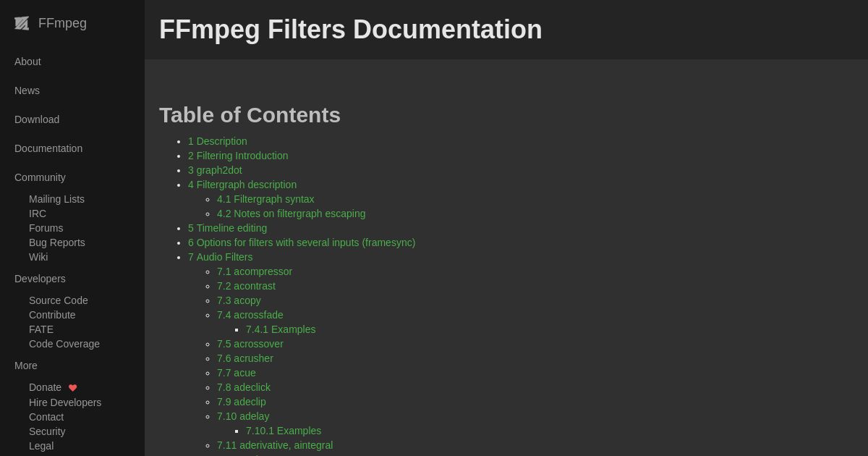Screen dimensions: 868x456
Task: Open the FATE link
Action: click(41, 329)
